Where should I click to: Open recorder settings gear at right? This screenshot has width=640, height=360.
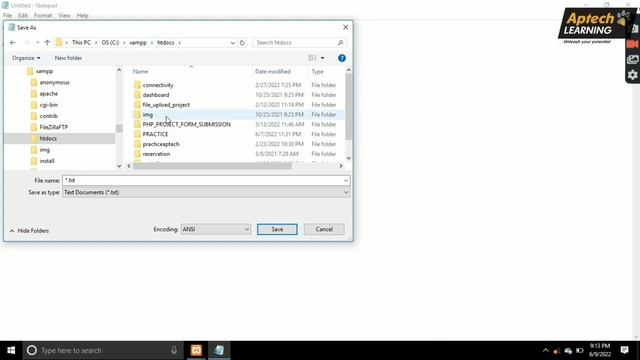(x=633, y=75)
